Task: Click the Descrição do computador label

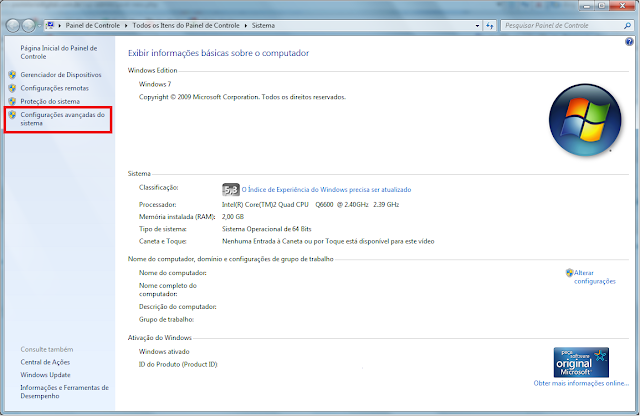Action: click(x=178, y=307)
